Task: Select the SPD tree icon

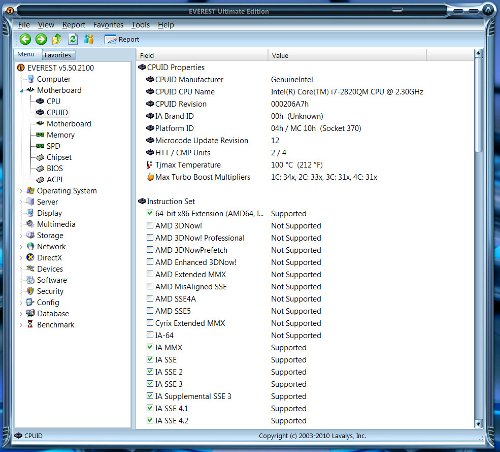Action: point(40,146)
